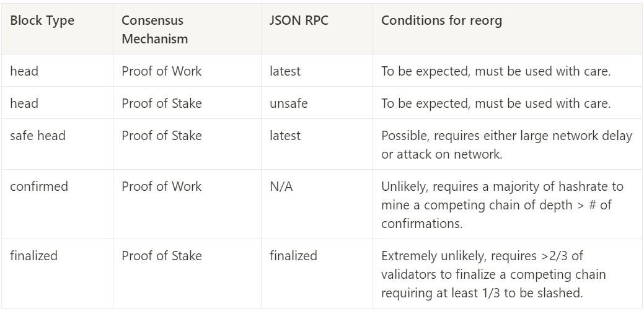Select the "Conditions for reorg" header
This screenshot has height=311, width=644.
pyautogui.click(x=441, y=20)
